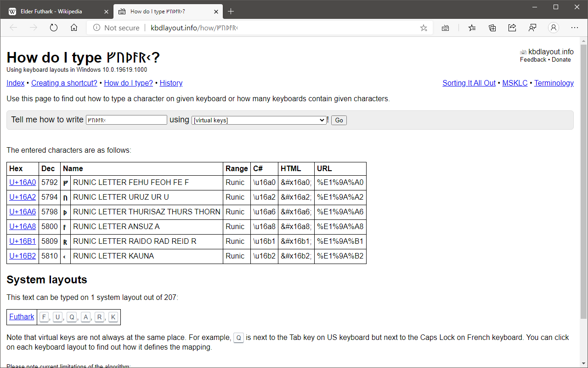
Task: Open the MSKLC link
Action: (x=515, y=83)
